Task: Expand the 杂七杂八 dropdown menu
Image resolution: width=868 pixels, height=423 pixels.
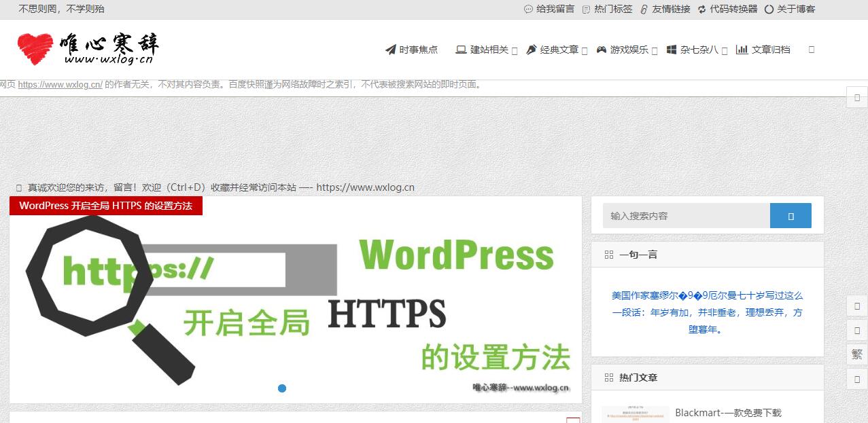Action: [x=697, y=50]
